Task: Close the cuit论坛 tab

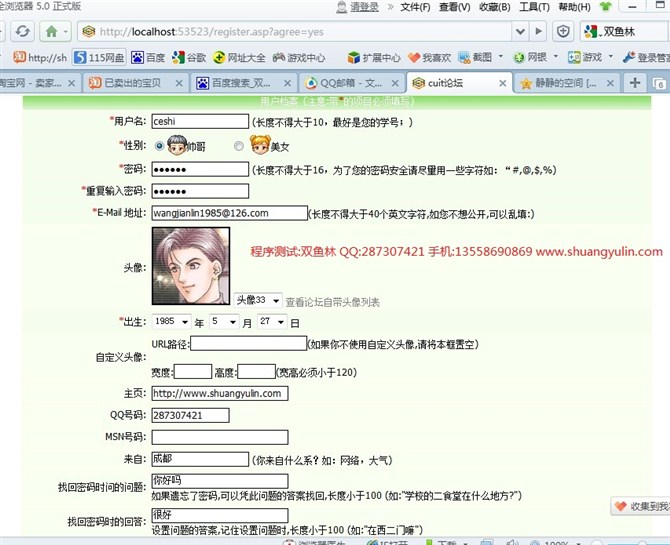Action: click(502, 83)
